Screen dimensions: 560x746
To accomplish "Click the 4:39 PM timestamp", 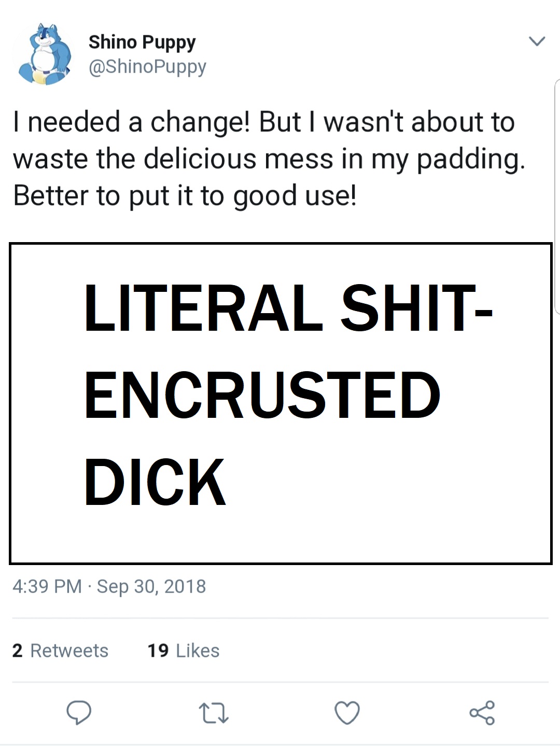I will pos(47,586).
